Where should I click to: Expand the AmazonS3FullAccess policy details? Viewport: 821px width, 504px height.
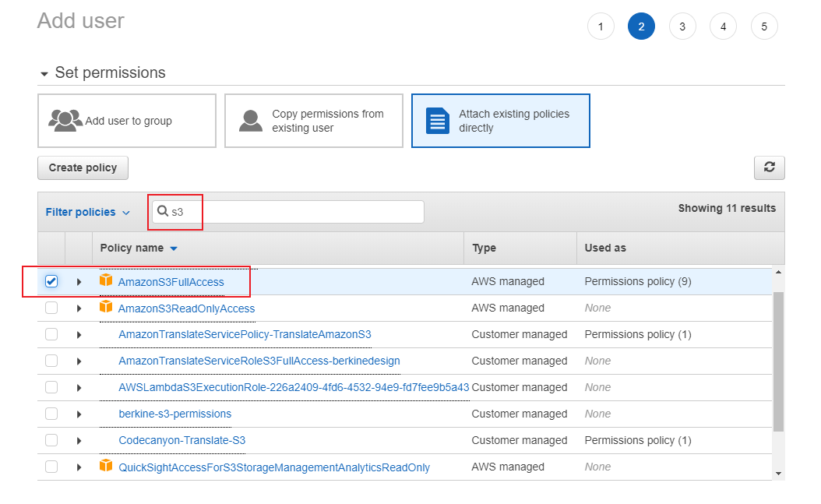[79, 282]
